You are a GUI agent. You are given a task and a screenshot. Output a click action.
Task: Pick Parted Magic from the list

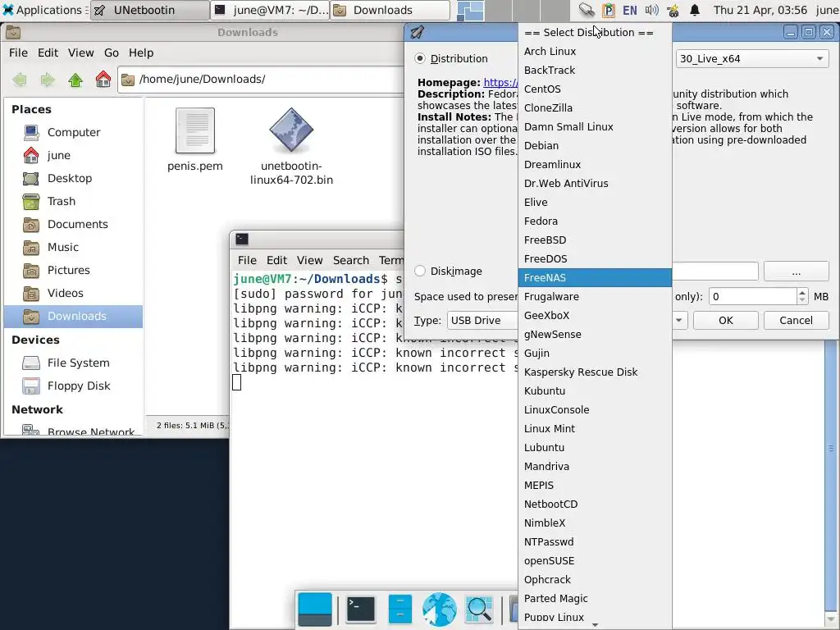(x=595, y=598)
